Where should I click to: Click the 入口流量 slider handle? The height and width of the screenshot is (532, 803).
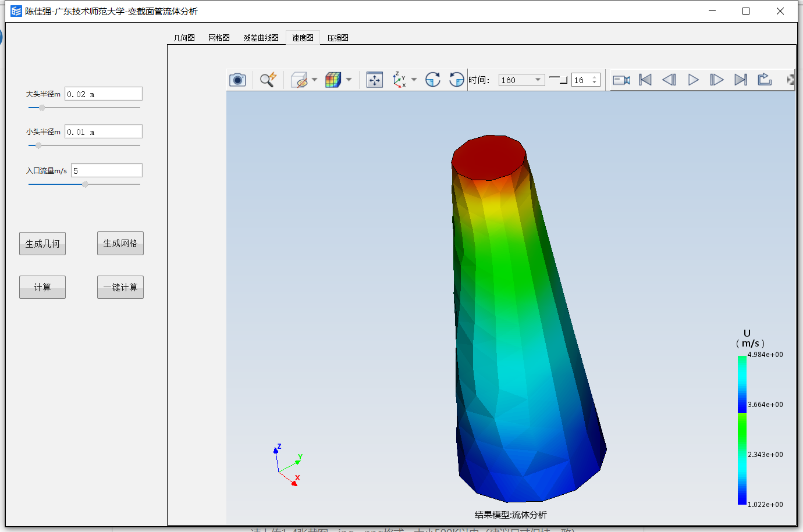pos(85,184)
